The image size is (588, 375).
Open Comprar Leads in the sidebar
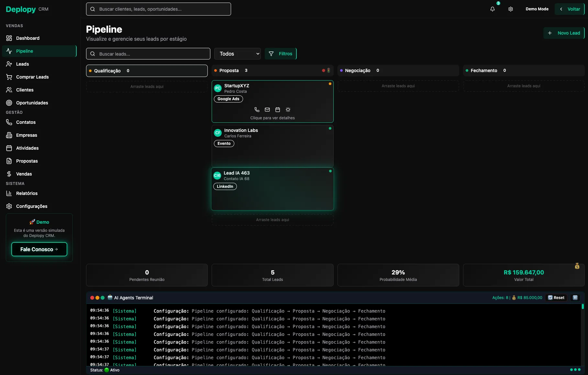39,77
